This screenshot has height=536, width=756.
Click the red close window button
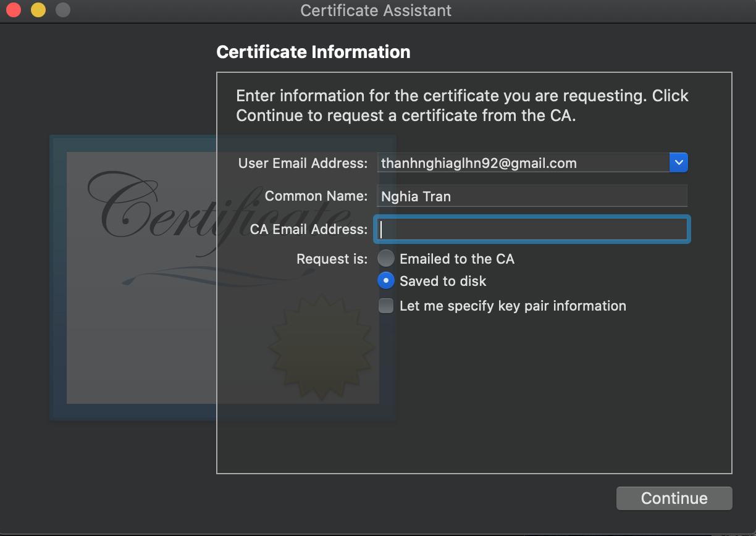[x=14, y=10]
